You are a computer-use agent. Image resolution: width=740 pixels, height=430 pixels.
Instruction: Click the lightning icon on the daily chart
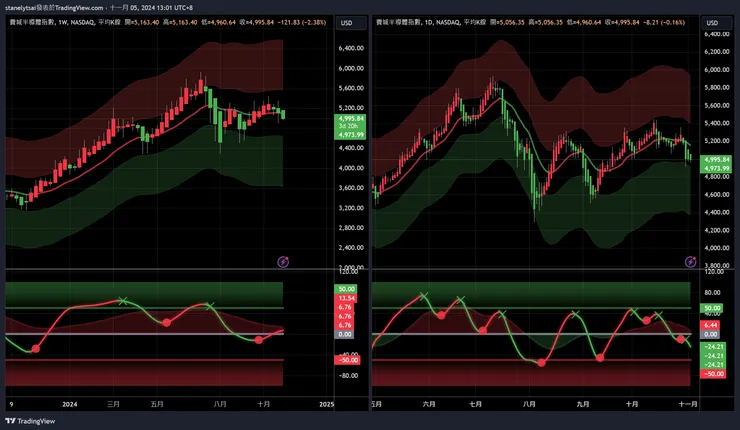(x=690, y=262)
